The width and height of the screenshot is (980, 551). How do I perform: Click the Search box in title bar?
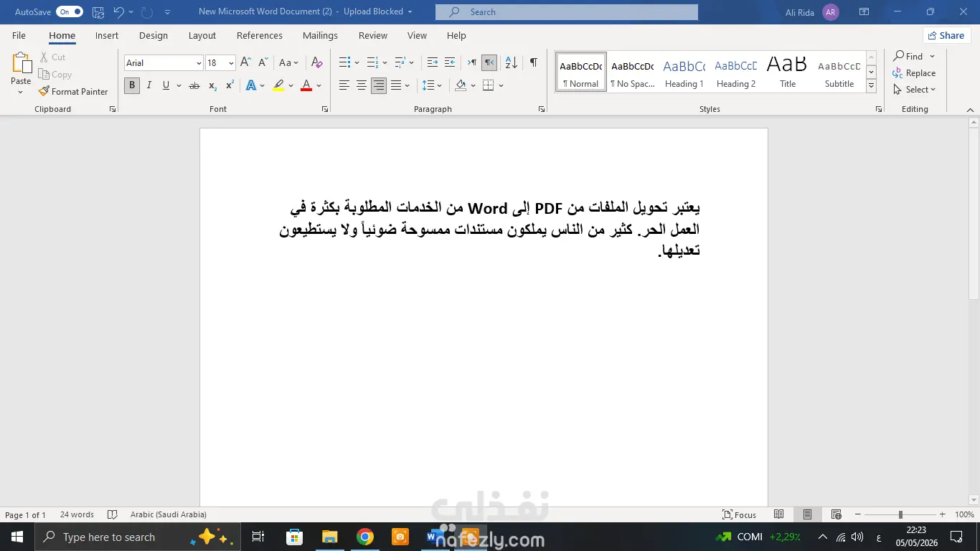click(567, 12)
